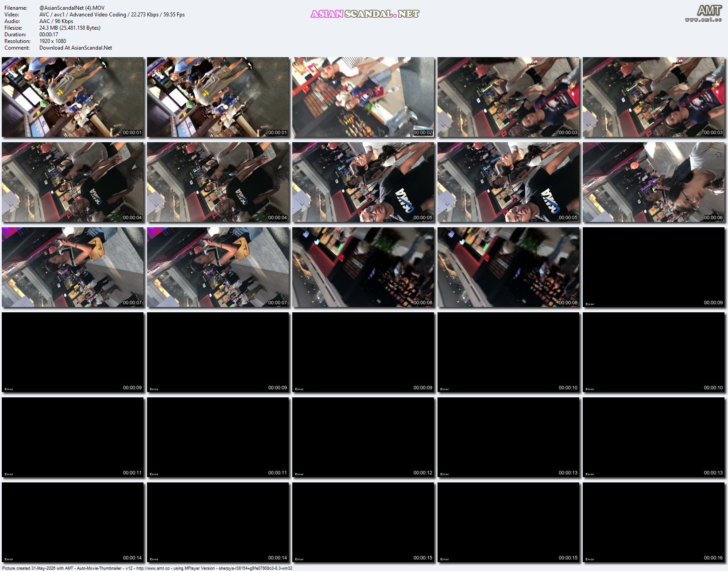728x571 pixels.
Task: Click the Comment: label
Action: coord(17,48)
